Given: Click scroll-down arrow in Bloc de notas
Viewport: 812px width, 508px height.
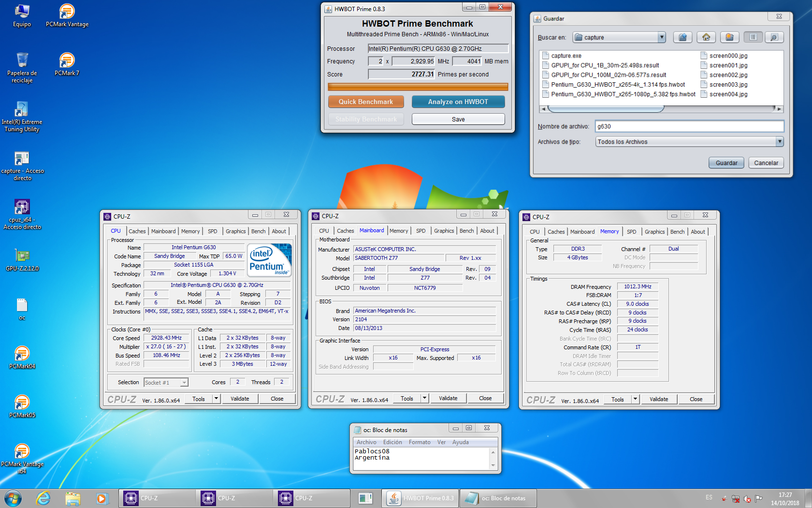Looking at the screenshot, I should point(493,465).
